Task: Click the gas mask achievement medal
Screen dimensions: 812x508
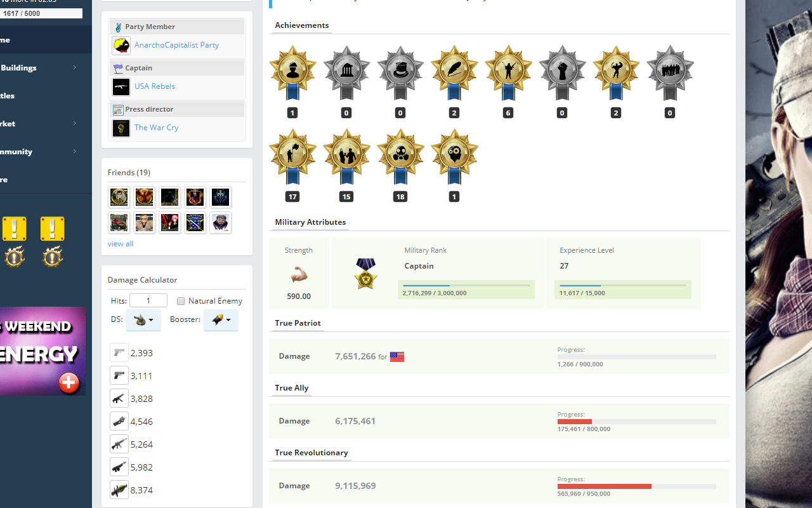Action: (400, 156)
